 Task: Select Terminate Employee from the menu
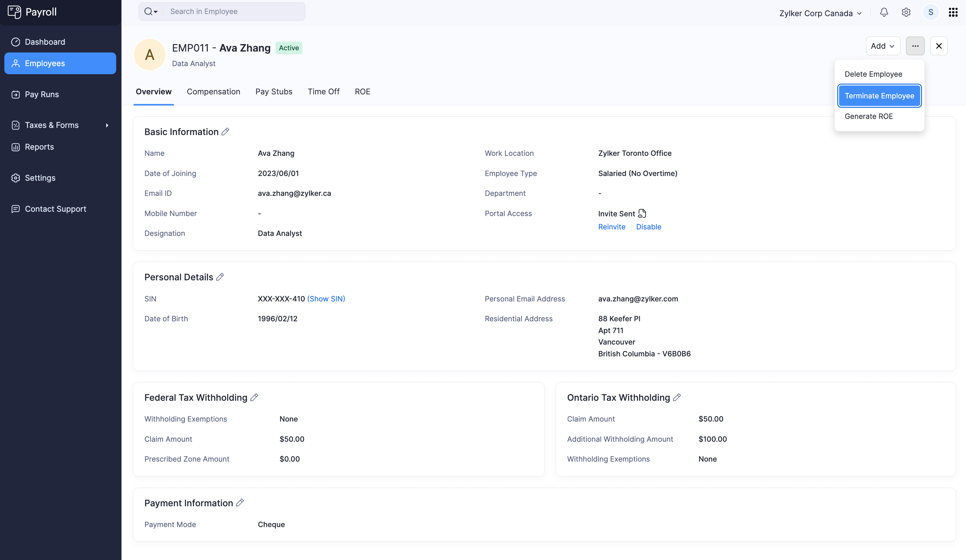[x=879, y=96]
